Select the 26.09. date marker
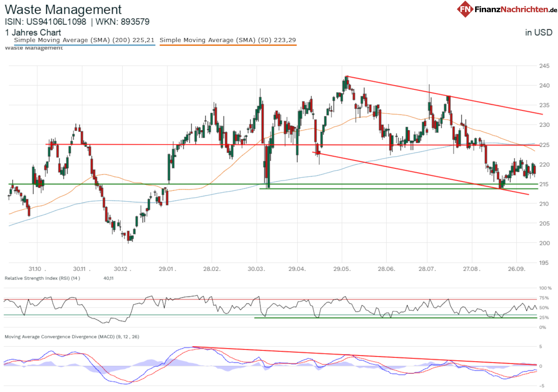Screen dimensions: 558x392 (516, 269)
